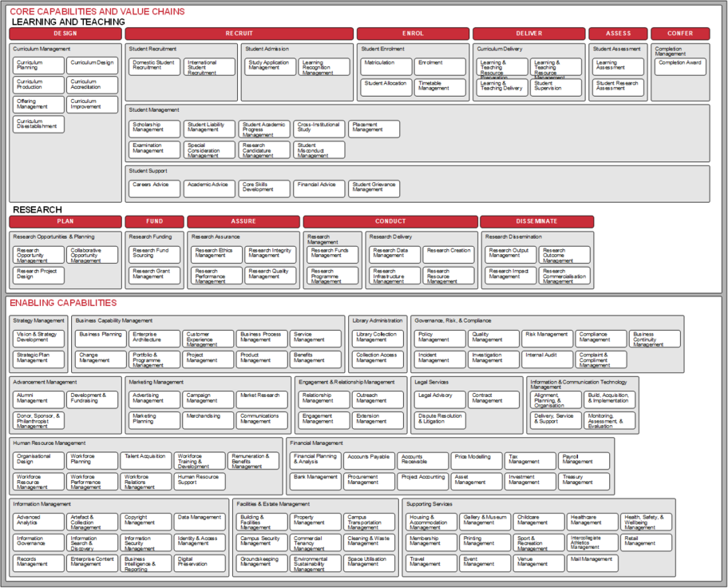Open the DISSEMINATE research stage header
This screenshot has width=728, height=588.
point(537,221)
